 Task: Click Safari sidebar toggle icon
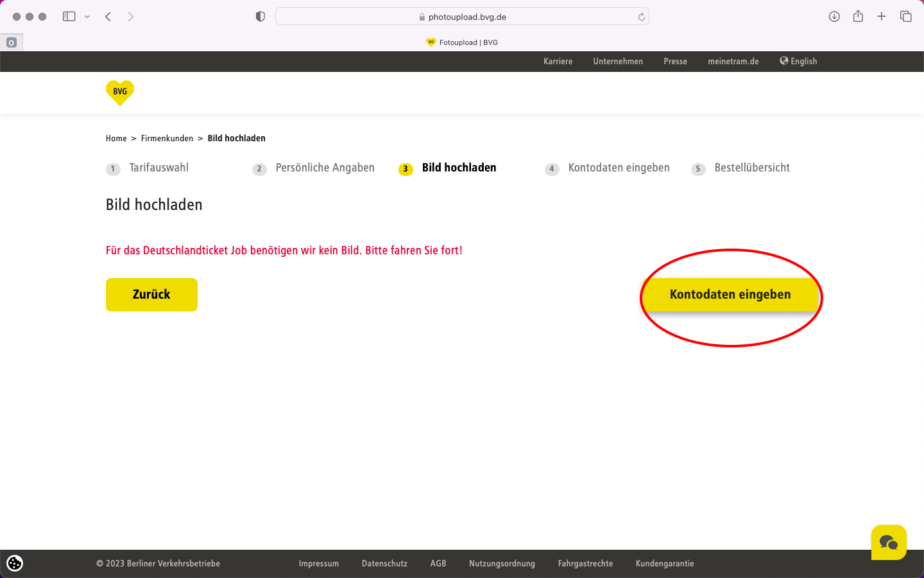69,17
